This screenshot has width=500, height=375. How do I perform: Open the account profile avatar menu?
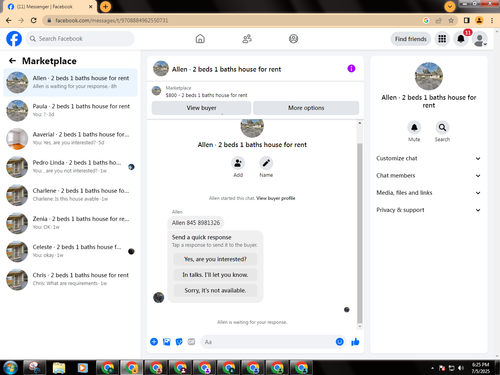[x=480, y=39]
